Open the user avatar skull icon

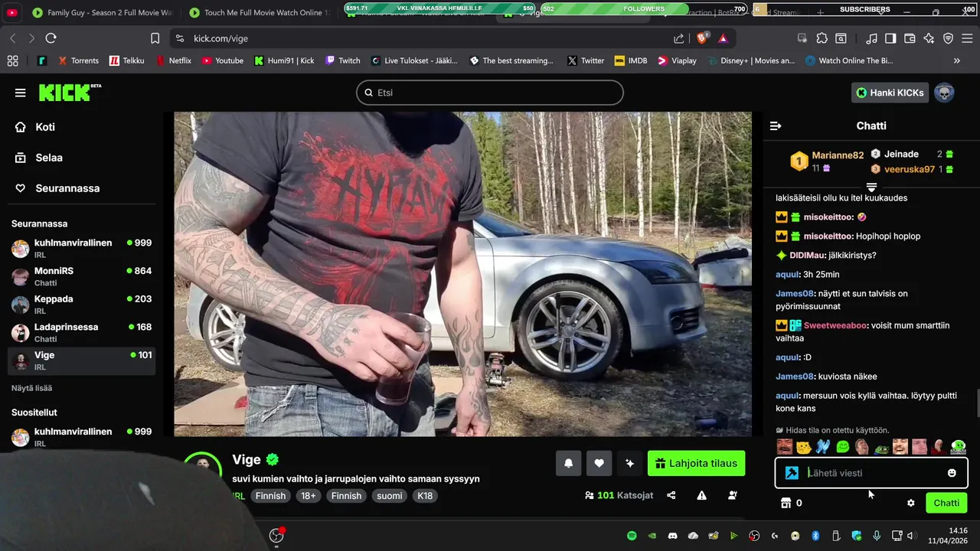pyautogui.click(x=944, y=93)
